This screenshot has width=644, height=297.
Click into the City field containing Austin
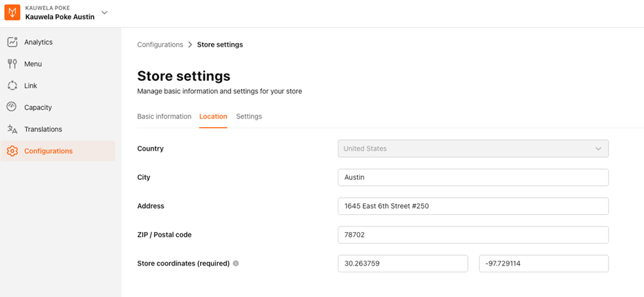coord(473,177)
